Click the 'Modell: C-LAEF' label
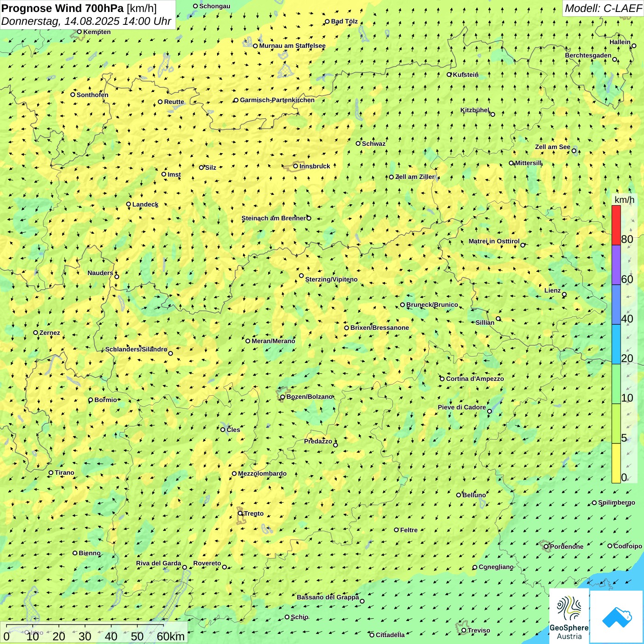Viewport: 644px width, 644px height. point(603,8)
